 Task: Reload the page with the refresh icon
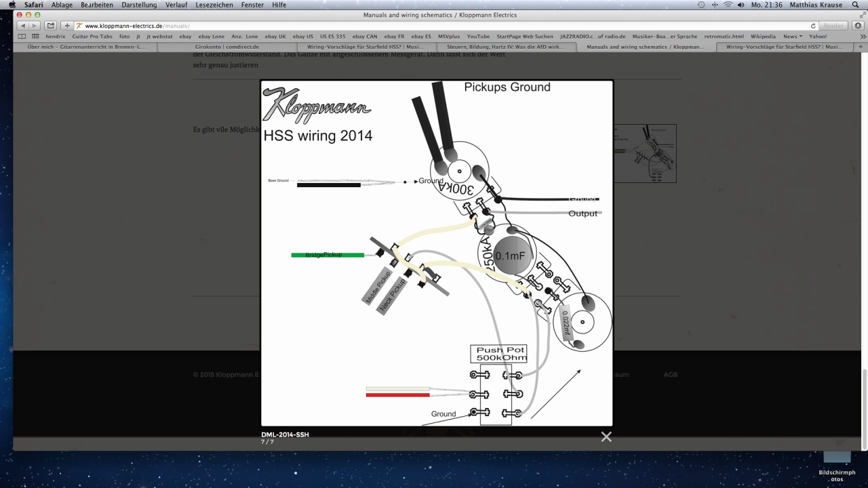pos(813,26)
